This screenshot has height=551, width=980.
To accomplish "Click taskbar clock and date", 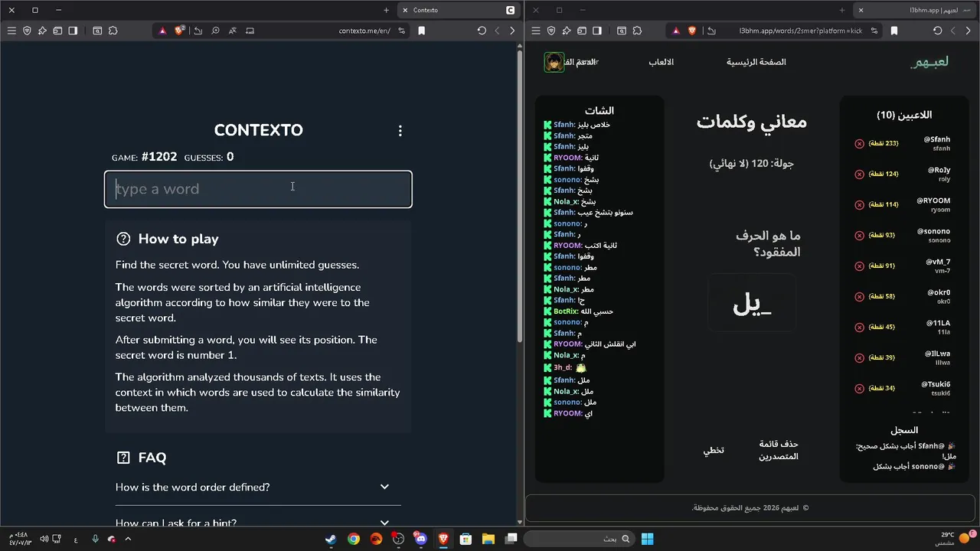I will [x=21, y=539].
